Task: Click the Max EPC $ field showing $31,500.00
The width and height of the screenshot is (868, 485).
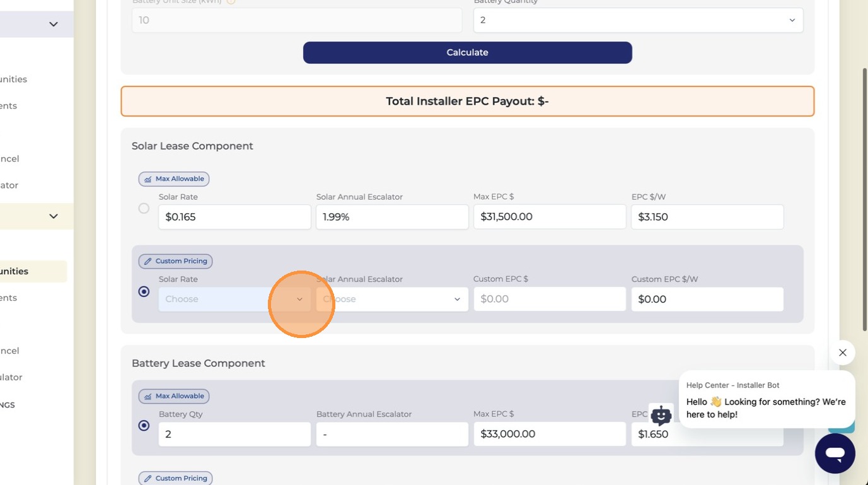Action: pyautogui.click(x=550, y=216)
